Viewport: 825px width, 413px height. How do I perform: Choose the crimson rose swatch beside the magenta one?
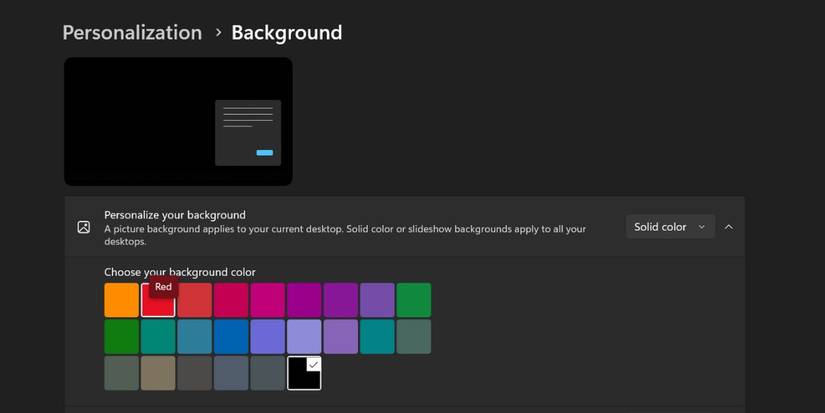pyautogui.click(x=231, y=300)
